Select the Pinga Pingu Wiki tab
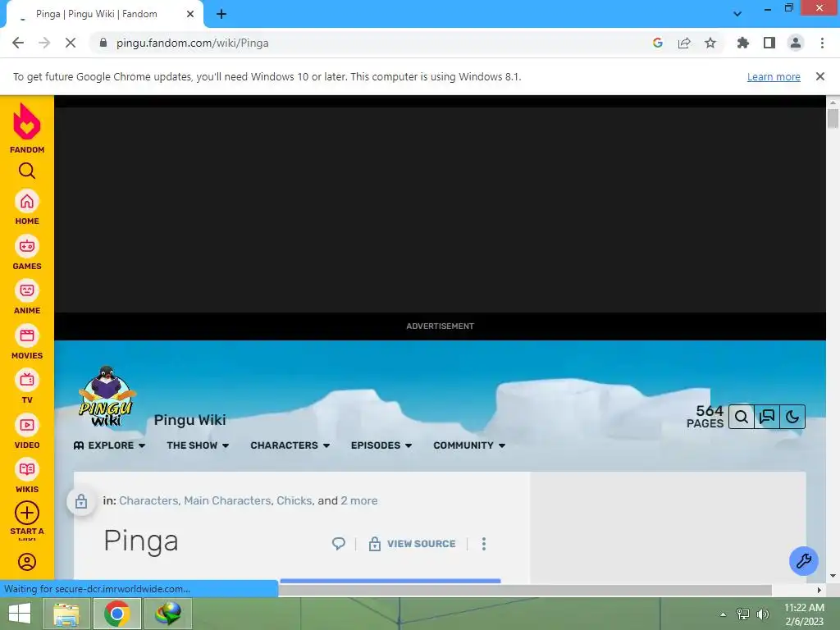Image resolution: width=840 pixels, height=630 pixels. [x=104, y=14]
